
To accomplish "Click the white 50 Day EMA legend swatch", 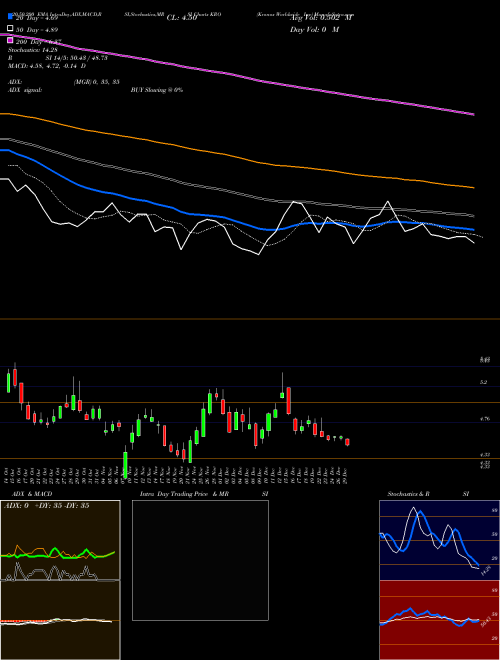I will coord(11,29).
